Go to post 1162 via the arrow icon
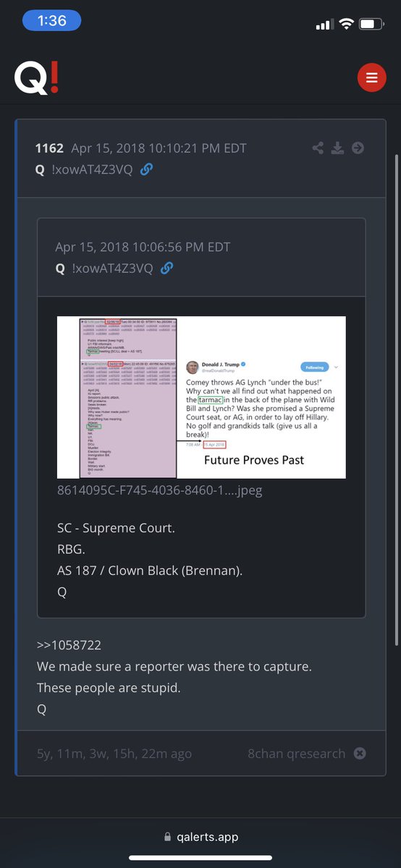The image size is (401, 868). pos(358,148)
